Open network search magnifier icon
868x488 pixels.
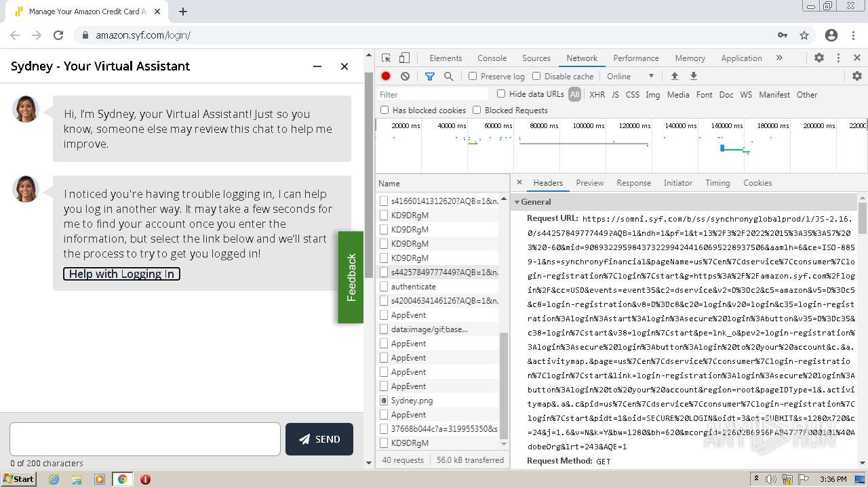(448, 77)
